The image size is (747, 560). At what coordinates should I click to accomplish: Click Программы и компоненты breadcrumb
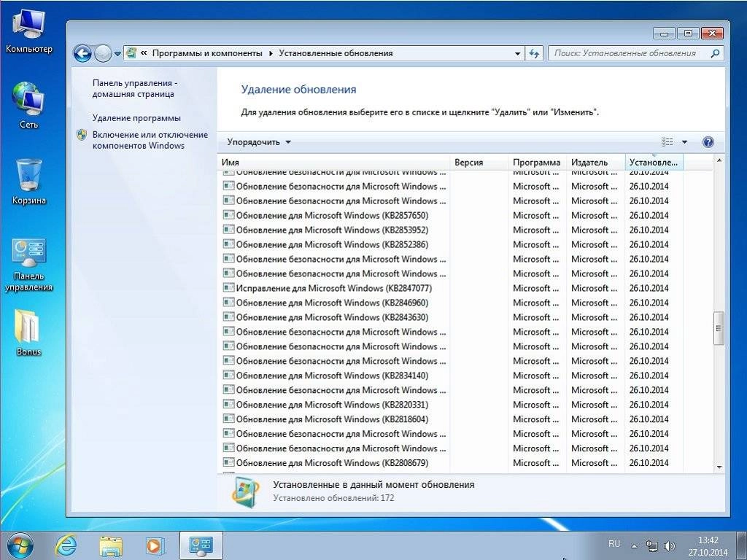(x=207, y=53)
